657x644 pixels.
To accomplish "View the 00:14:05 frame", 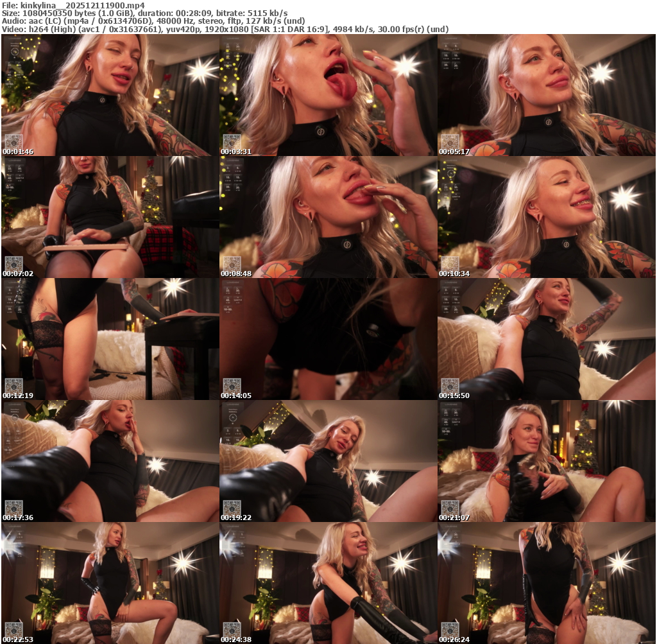I will tap(328, 339).
